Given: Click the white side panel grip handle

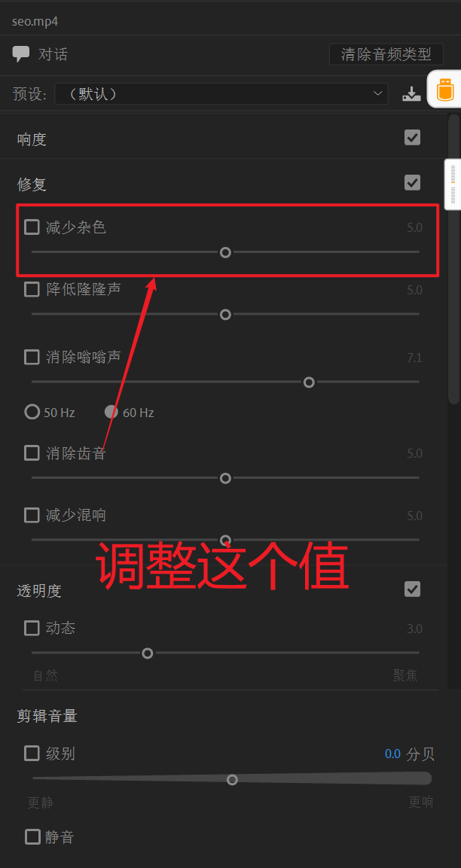Looking at the screenshot, I should [453, 185].
